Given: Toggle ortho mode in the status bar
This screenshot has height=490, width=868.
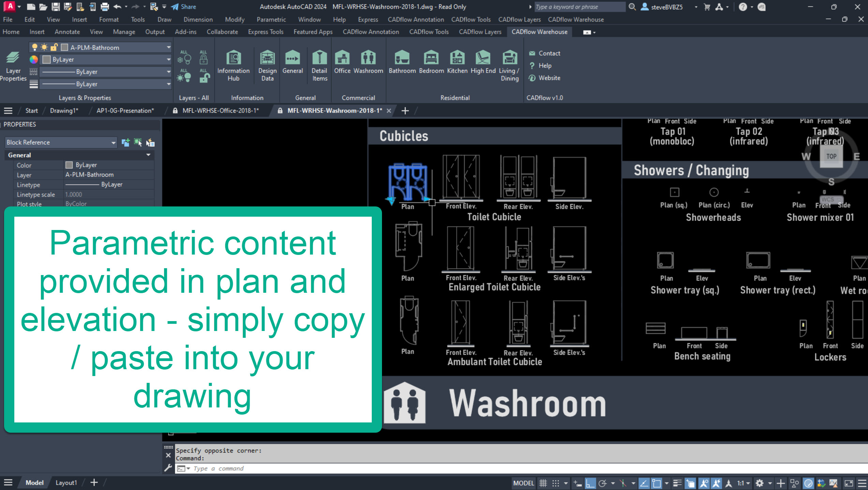Looking at the screenshot, I should [x=590, y=483].
